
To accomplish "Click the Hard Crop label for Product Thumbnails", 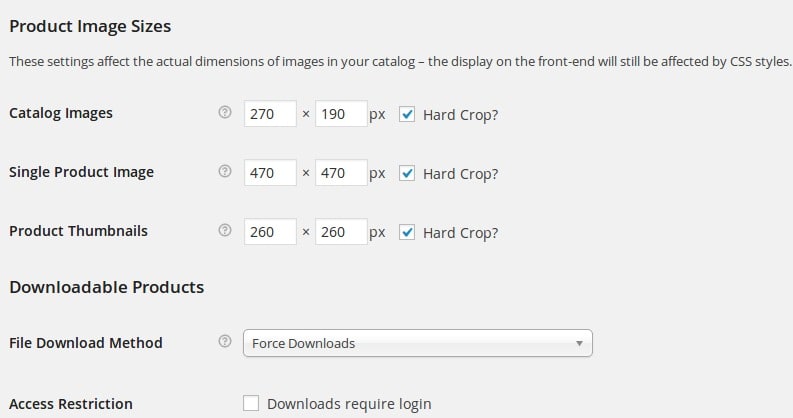I will pyautogui.click(x=461, y=234).
